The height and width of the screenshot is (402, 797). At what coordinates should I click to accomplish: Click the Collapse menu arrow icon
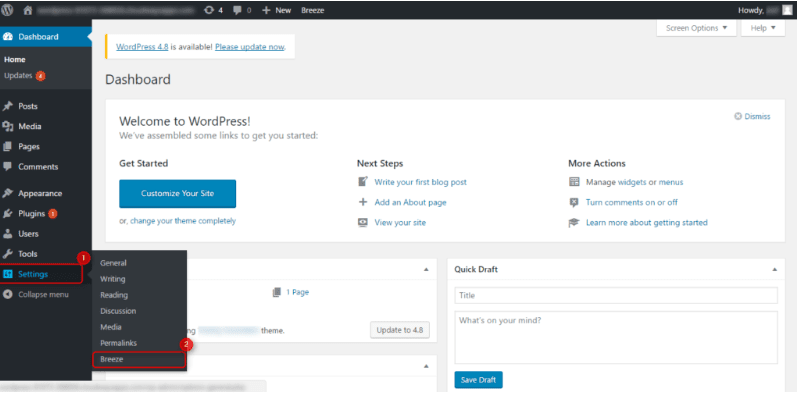(x=8, y=294)
